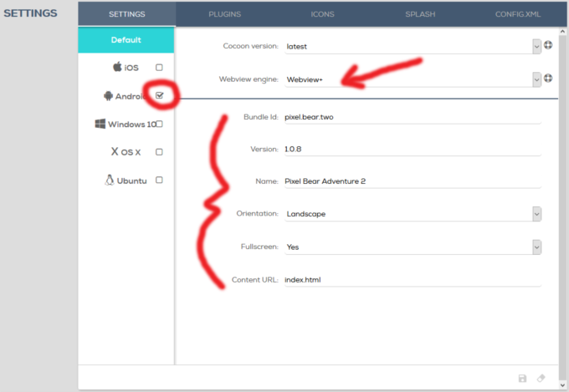Tick the OS X platform checkbox

(159, 152)
